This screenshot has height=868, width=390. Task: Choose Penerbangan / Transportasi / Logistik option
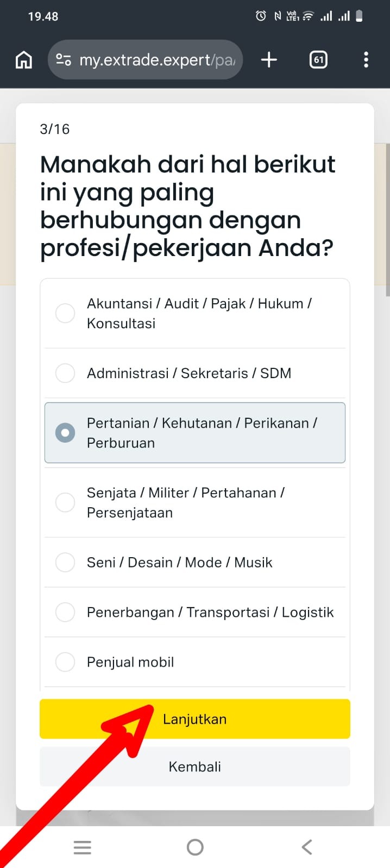tap(65, 612)
